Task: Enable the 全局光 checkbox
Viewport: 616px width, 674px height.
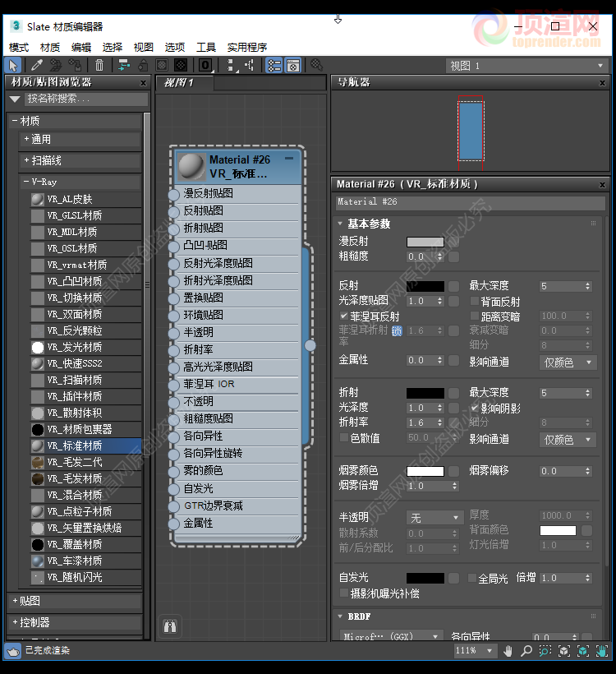Action: (x=471, y=578)
